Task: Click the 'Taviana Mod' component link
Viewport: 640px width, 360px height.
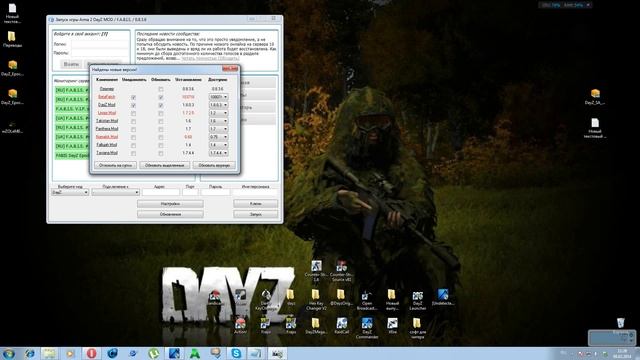Action: click(107, 153)
